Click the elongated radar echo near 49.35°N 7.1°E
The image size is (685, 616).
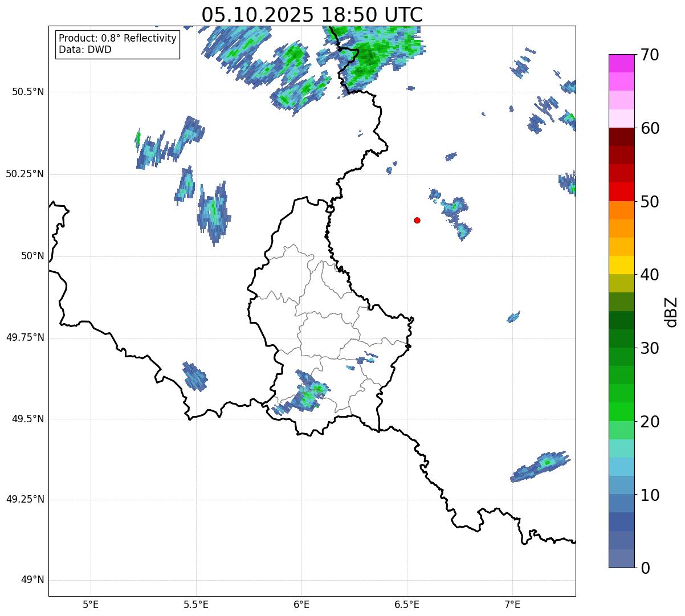point(540,467)
